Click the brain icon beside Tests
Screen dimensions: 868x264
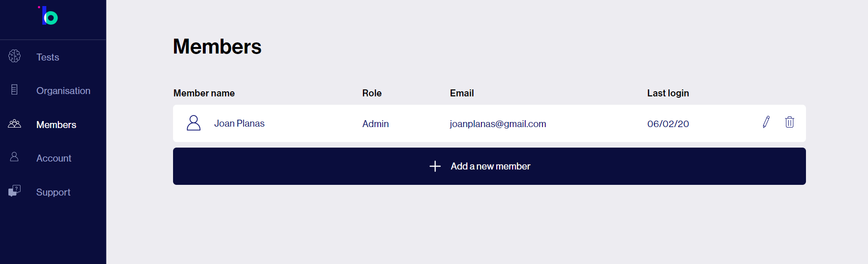[x=14, y=56]
